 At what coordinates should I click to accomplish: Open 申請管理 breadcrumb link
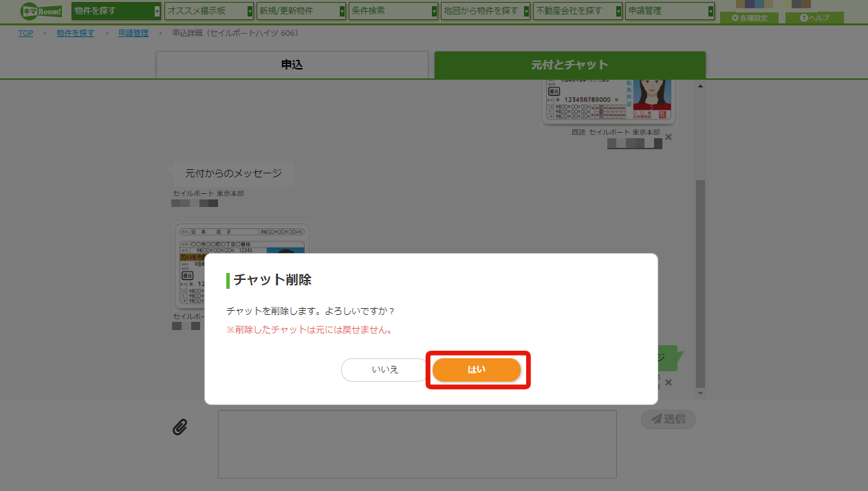point(133,33)
